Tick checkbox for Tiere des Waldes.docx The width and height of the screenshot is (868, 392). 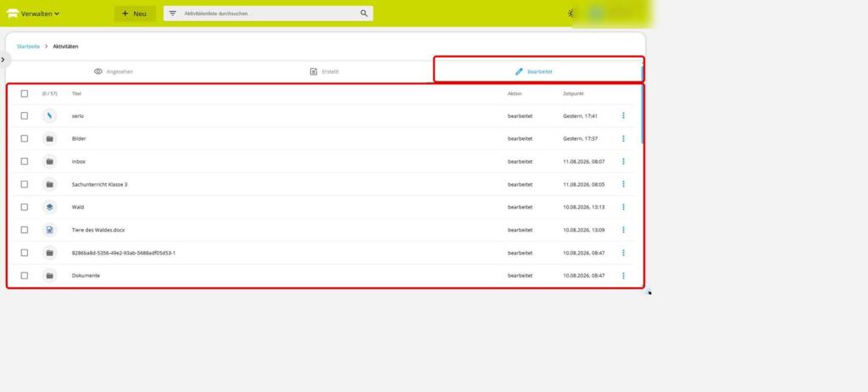click(x=25, y=230)
